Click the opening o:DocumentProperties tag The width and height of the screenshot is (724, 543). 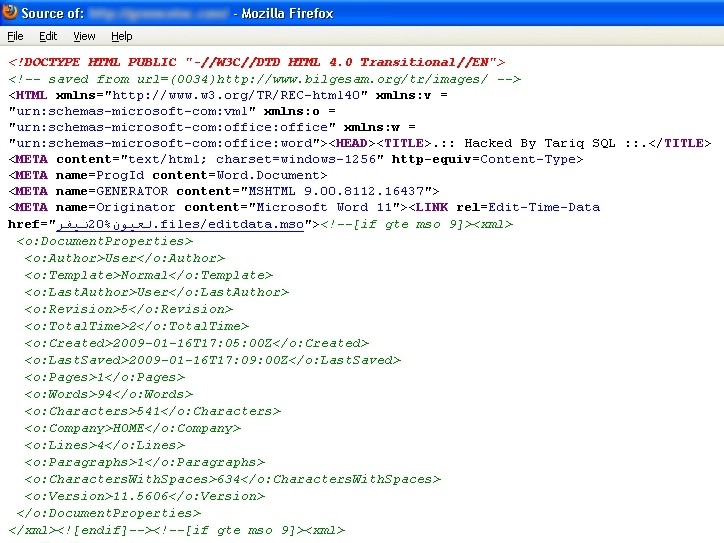tap(105, 241)
